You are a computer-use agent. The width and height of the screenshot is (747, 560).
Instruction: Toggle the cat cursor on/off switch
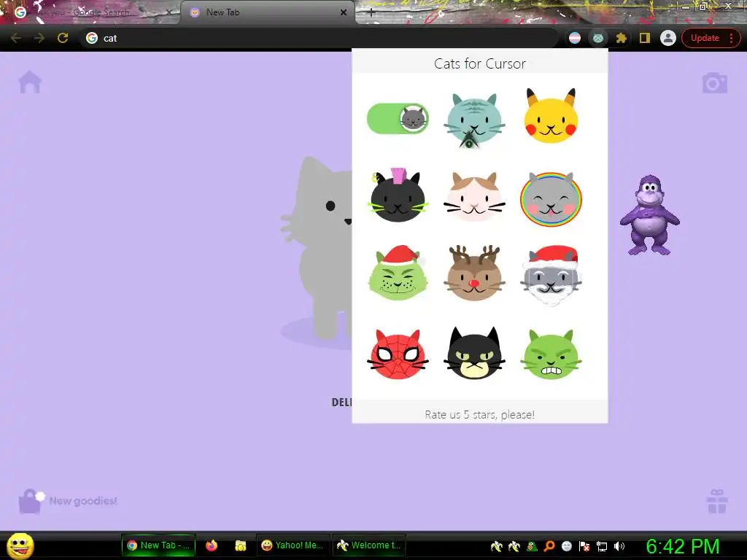[x=398, y=119]
